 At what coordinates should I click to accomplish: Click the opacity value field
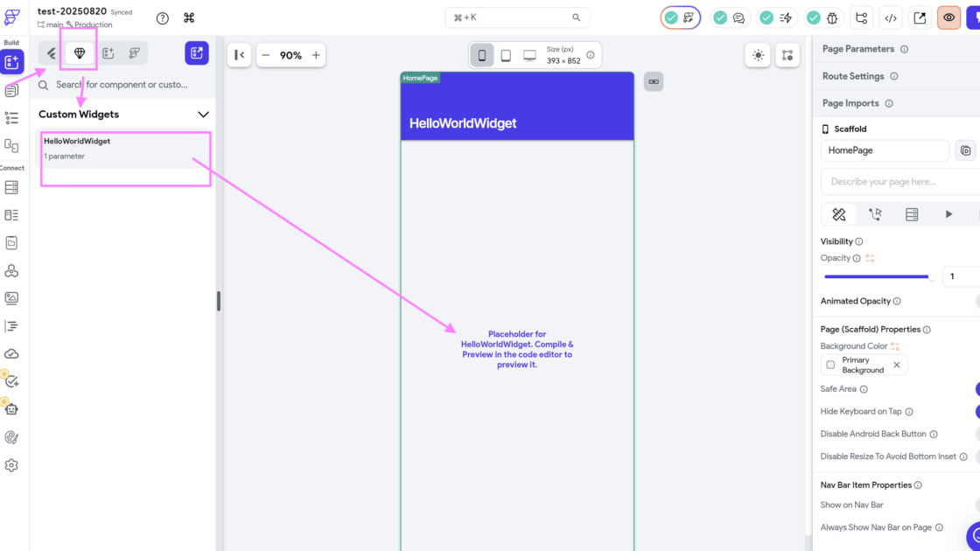[962, 276]
